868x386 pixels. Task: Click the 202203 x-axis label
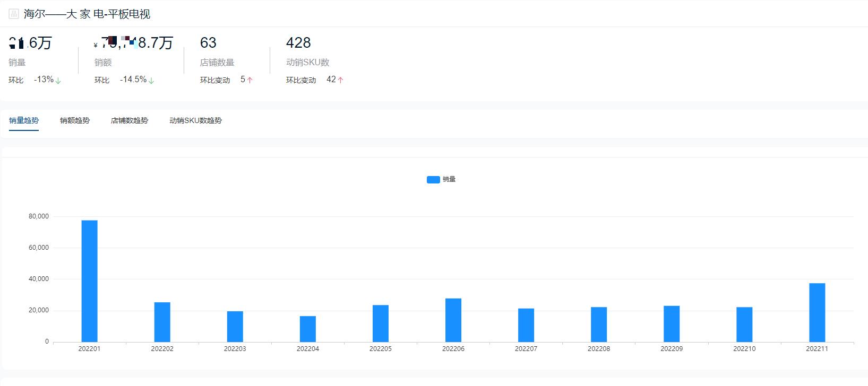[235, 349]
